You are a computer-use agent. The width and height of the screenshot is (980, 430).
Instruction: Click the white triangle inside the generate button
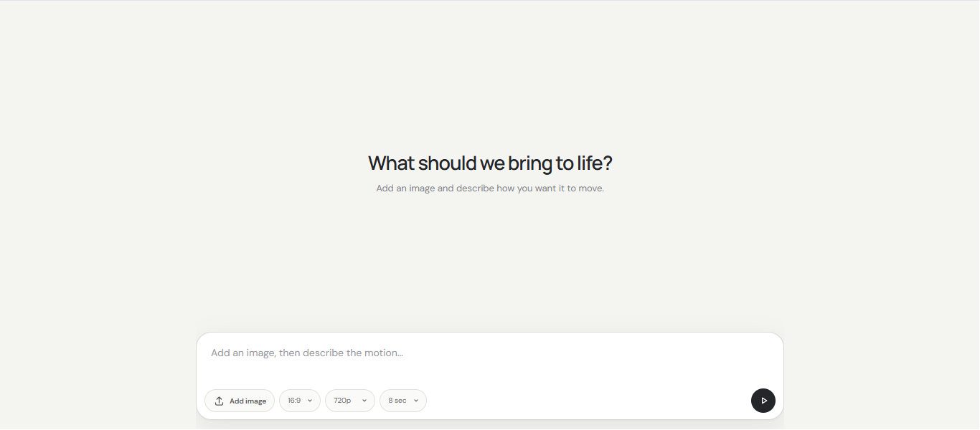[764, 401]
